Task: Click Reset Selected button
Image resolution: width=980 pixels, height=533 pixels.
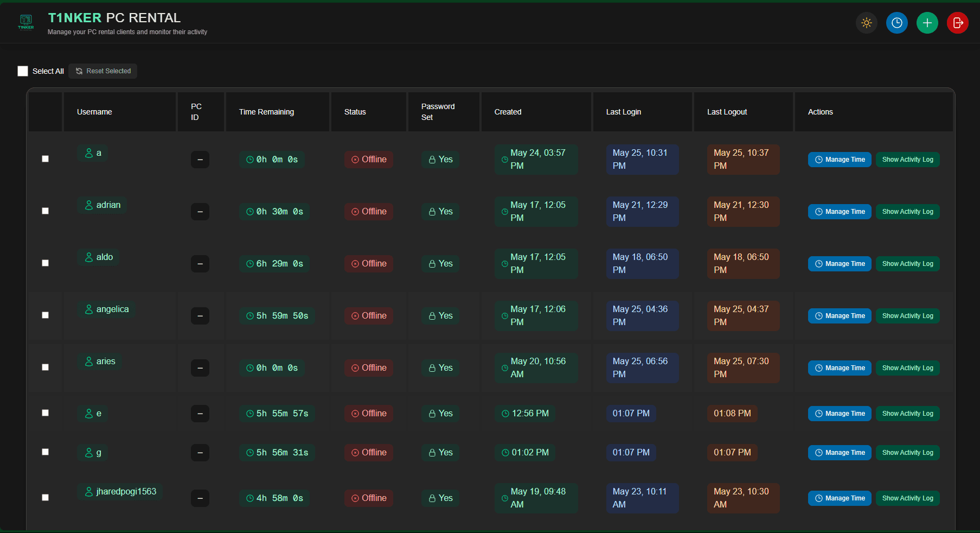Action: 103,71
